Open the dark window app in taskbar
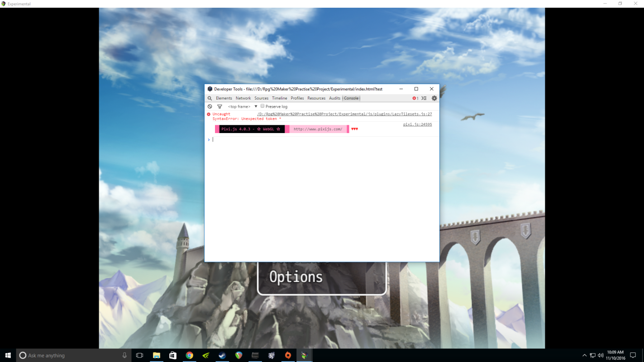644x362 pixels. coord(255,355)
